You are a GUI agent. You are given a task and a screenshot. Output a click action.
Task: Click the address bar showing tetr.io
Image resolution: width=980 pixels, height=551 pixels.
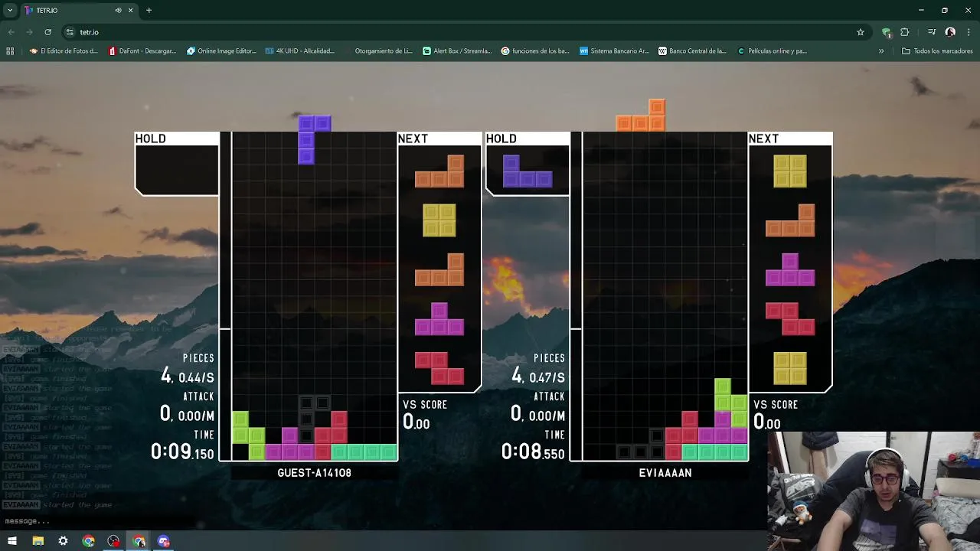click(459, 32)
